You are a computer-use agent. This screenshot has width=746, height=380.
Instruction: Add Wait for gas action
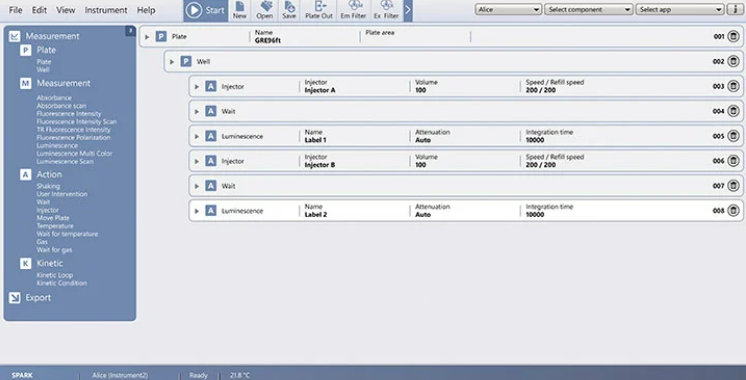pyautogui.click(x=54, y=250)
